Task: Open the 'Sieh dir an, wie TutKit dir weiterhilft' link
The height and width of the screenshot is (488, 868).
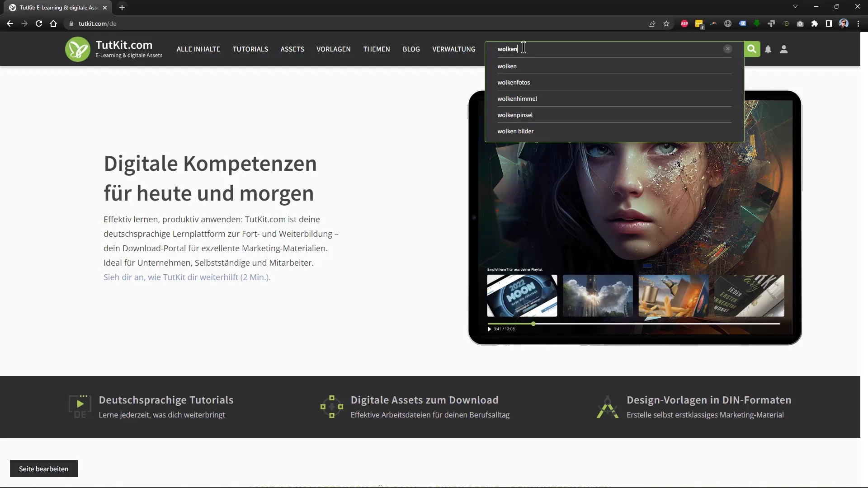Action: point(187,277)
